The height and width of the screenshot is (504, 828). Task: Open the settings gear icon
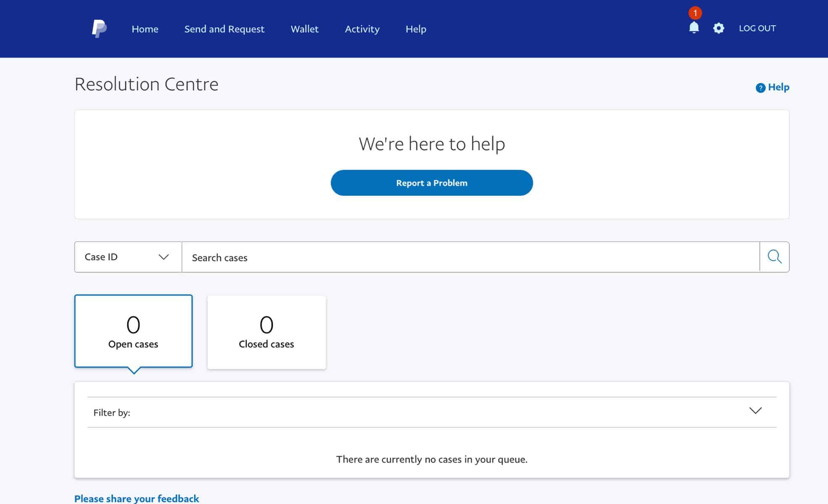(718, 28)
